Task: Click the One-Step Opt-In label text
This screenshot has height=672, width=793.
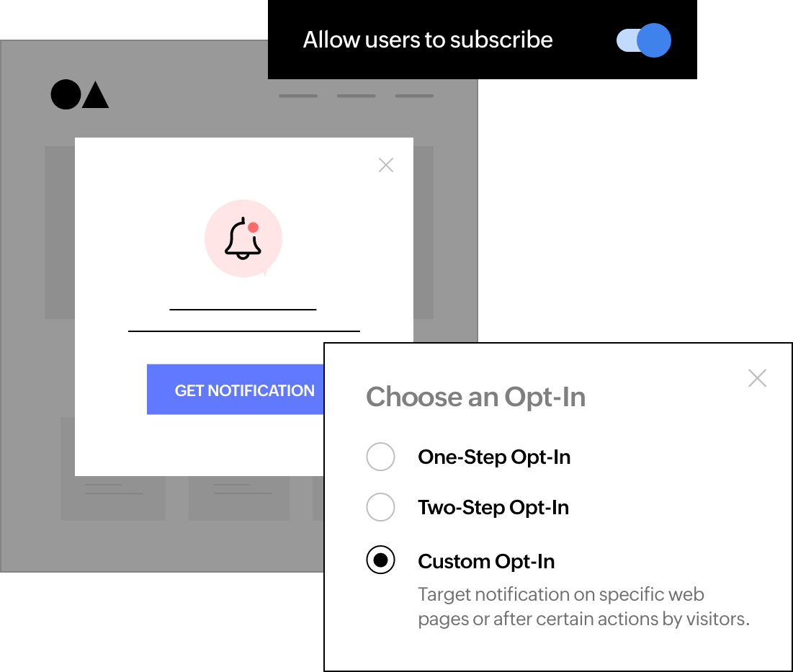Action: [x=494, y=457]
